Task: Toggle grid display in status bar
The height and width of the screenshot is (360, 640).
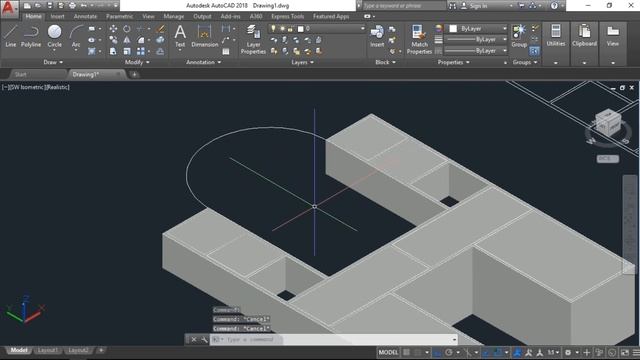Action: (x=407, y=352)
